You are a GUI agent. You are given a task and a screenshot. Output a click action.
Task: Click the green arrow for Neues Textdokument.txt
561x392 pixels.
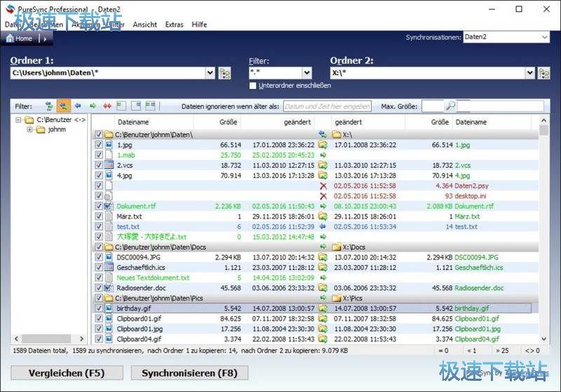pyautogui.click(x=323, y=278)
